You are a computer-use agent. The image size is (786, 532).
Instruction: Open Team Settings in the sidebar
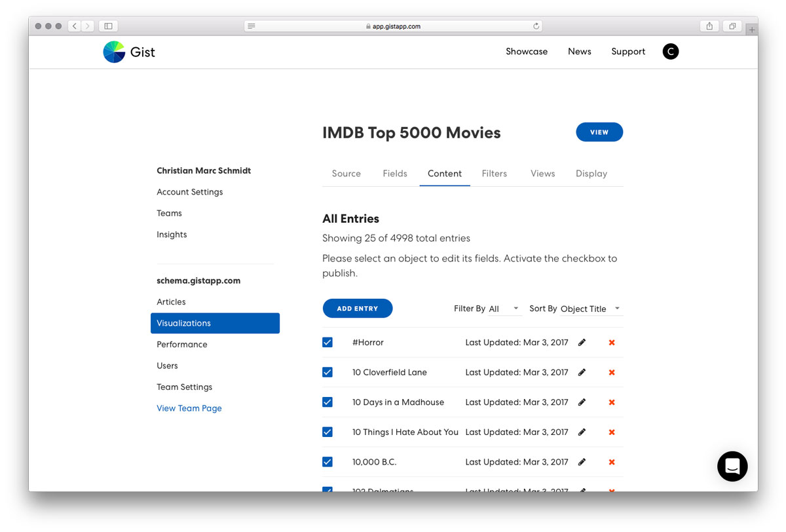185,387
